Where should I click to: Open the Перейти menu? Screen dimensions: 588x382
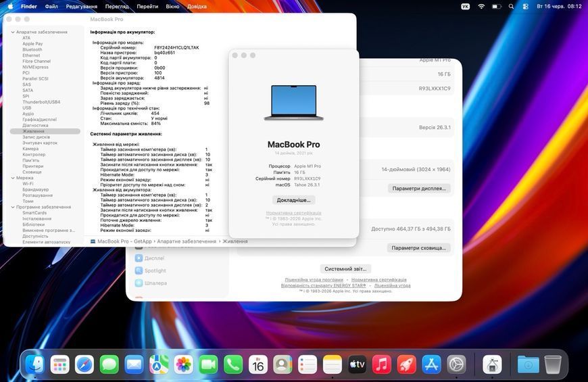point(147,6)
